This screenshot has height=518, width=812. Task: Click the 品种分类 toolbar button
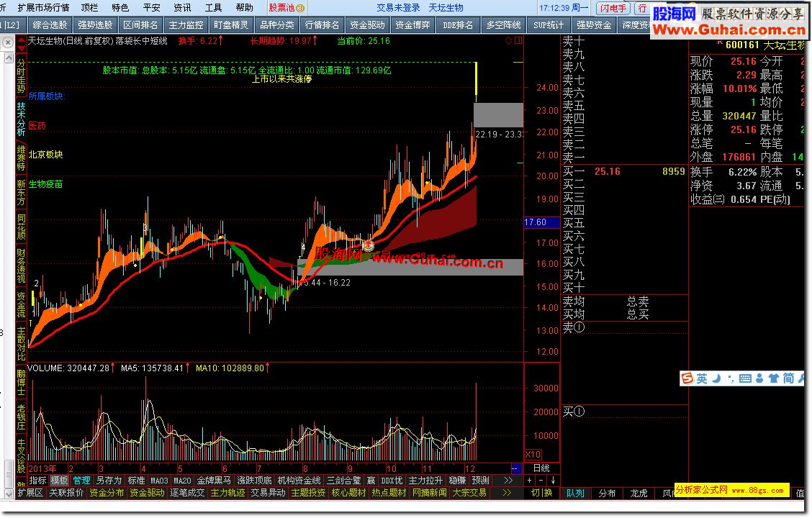tap(277, 25)
